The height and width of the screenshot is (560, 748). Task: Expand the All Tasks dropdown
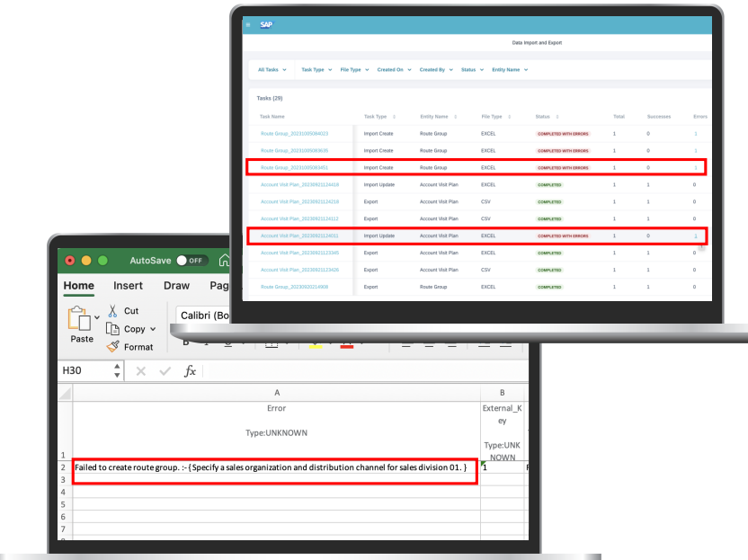272,69
